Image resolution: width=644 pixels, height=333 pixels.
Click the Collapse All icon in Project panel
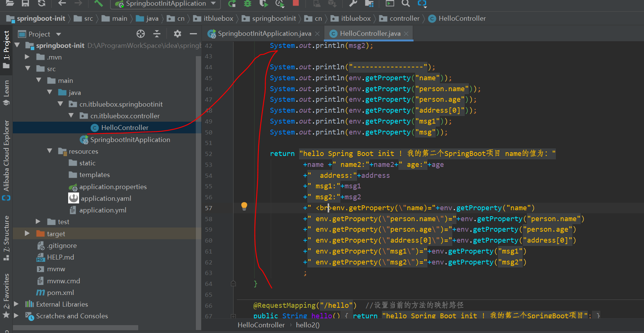tap(157, 34)
